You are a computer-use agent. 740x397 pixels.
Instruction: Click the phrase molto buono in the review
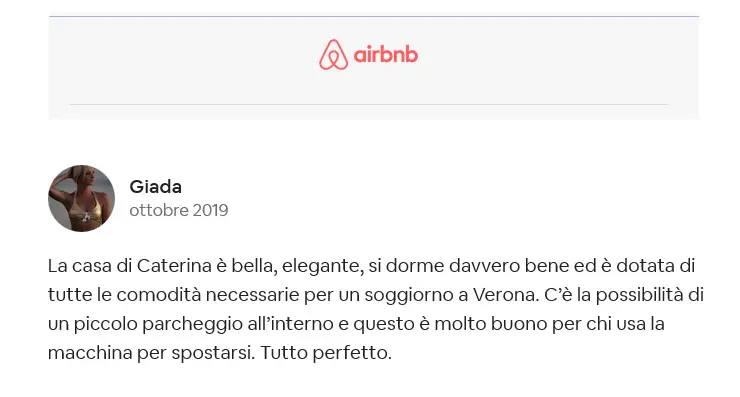point(491,324)
